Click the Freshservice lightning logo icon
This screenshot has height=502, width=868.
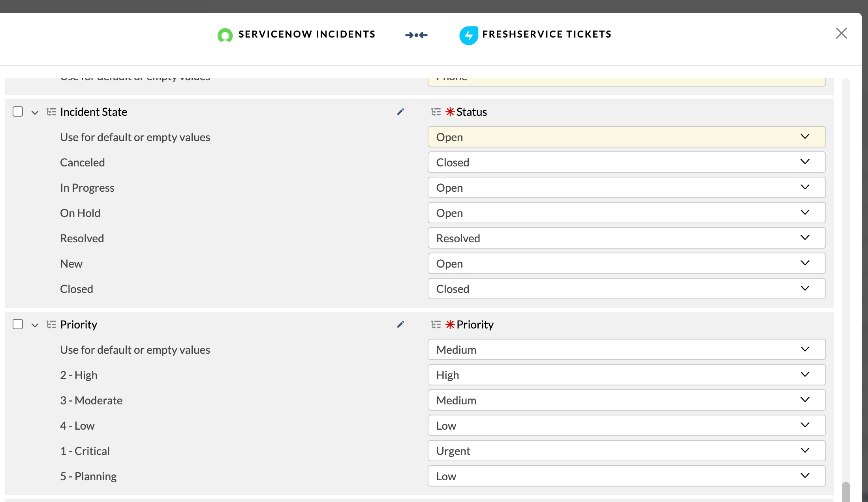[469, 35]
